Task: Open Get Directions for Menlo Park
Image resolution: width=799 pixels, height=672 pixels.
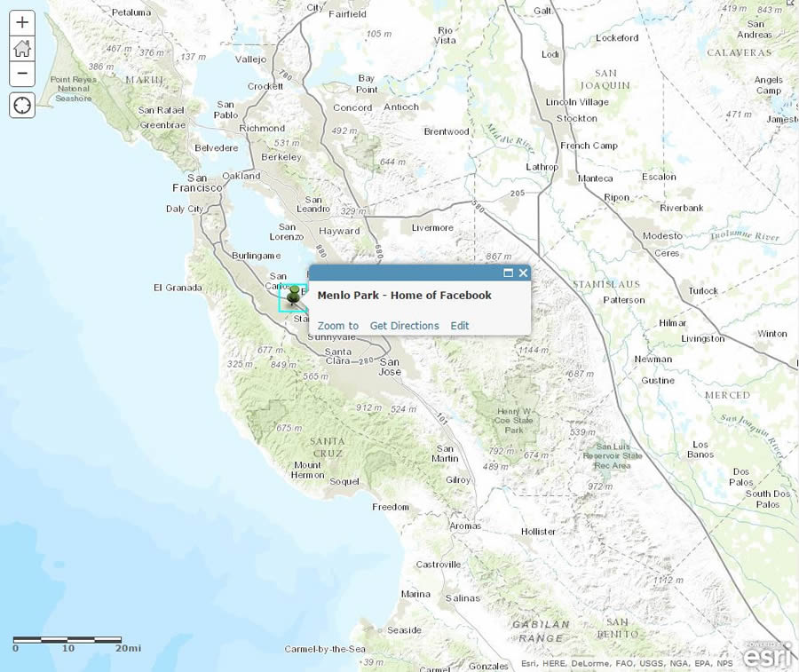Action: point(404,326)
